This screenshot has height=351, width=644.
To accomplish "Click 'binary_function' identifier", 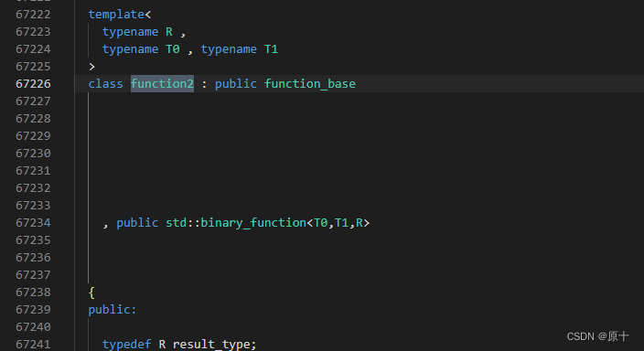I will tap(253, 222).
